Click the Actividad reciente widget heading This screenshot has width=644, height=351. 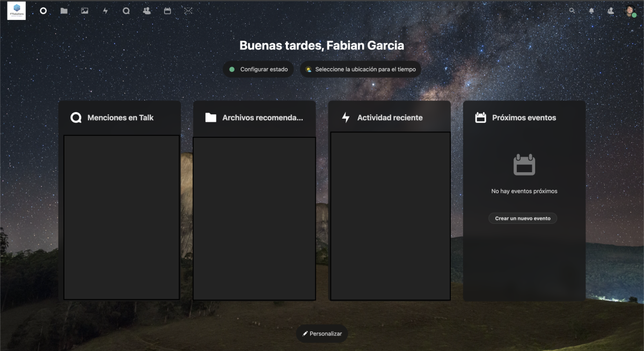(390, 118)
